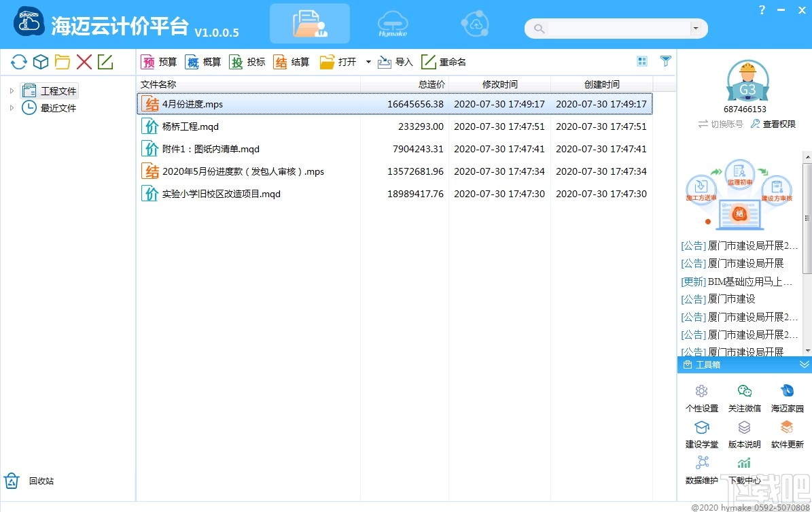812x512 pixels.
Task: Open 建设学堂 in the toolbox
Action: [702, 434]
